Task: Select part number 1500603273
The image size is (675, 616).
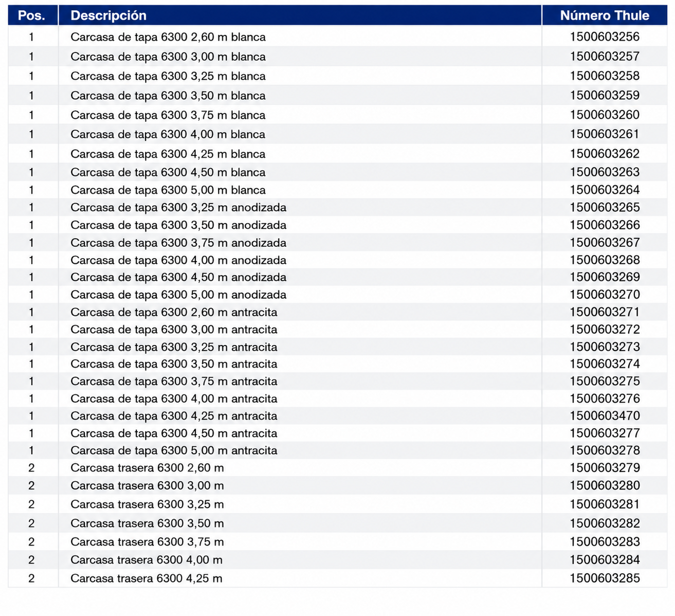Action: click(605, 347)
